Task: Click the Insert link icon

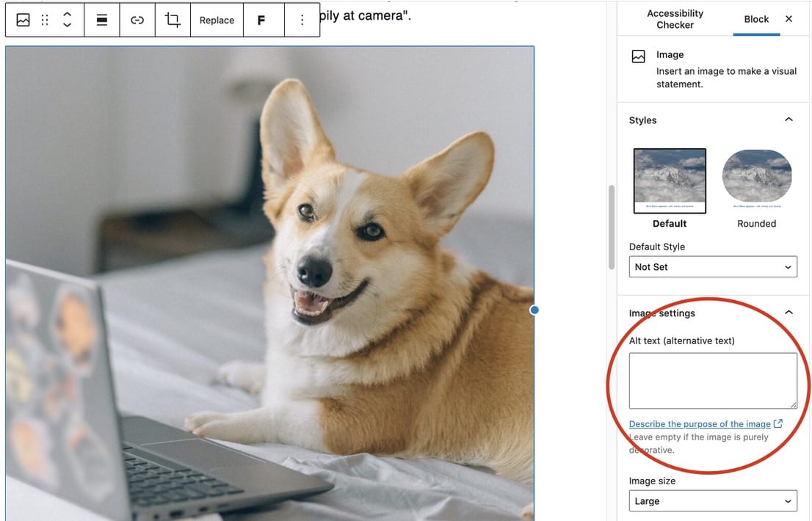Action: (137, 20)
